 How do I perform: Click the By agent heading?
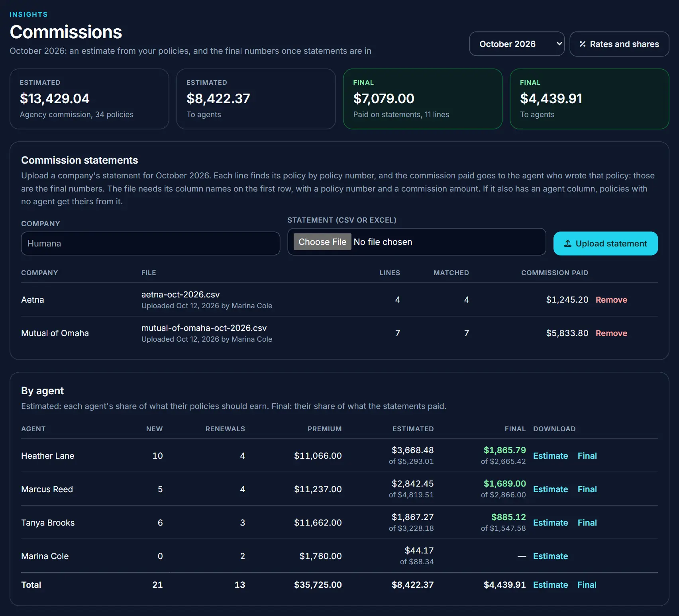pos(43,391)
